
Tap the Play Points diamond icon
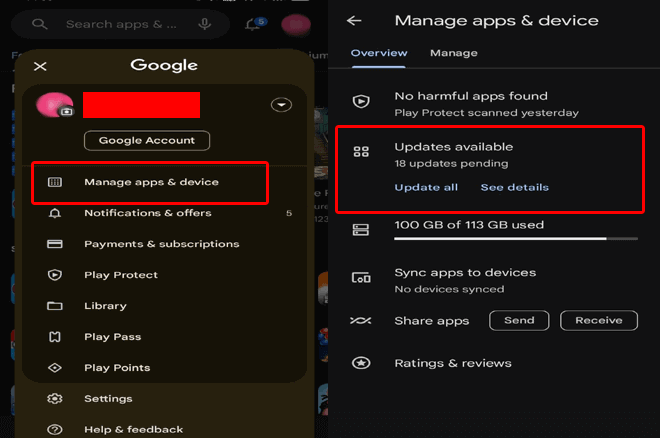[x=55, y=368]
